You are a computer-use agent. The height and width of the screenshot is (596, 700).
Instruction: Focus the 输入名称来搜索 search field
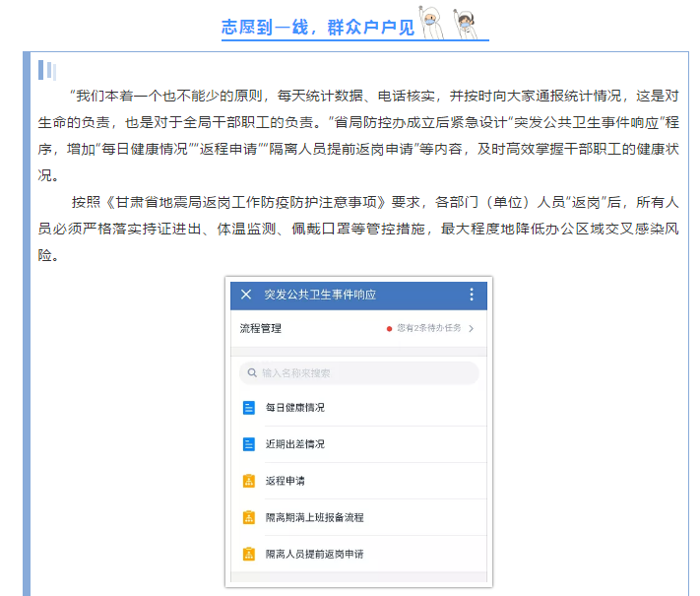click(359, 373)
